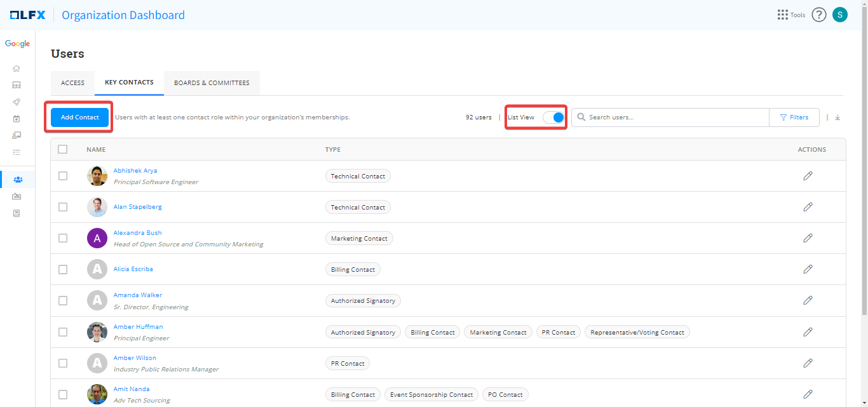868x407 pixels.
Task: Click edit pencil for Alicia Escriba
Action: [808, 269]
